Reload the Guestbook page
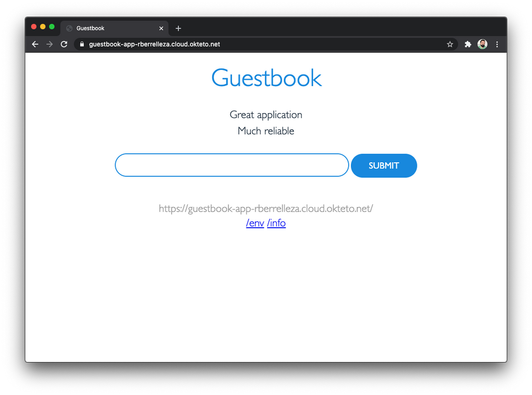The width and height of the screenshot is (532, 395). point(64,44)
